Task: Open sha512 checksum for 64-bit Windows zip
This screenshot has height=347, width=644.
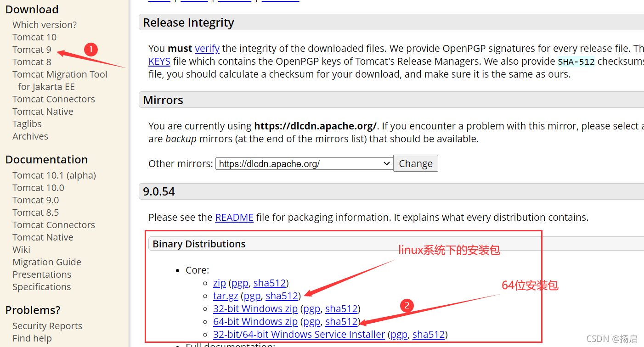Action: (x=341, y=322)
